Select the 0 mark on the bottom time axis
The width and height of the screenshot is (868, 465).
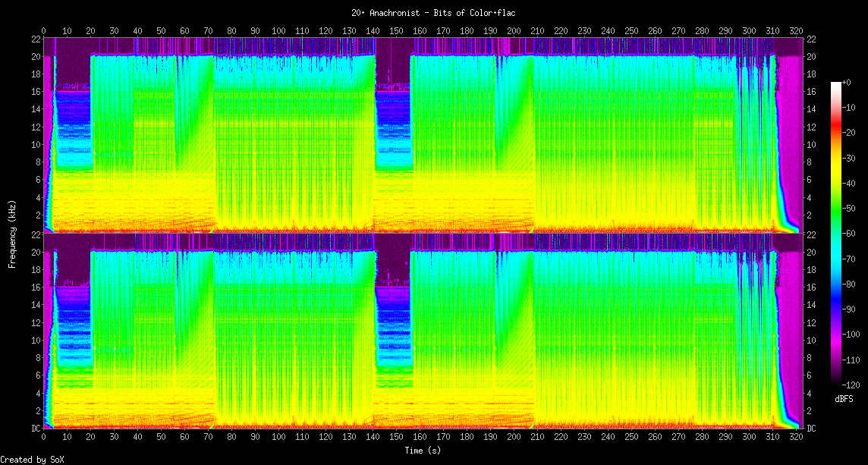[x=44, y=438]
